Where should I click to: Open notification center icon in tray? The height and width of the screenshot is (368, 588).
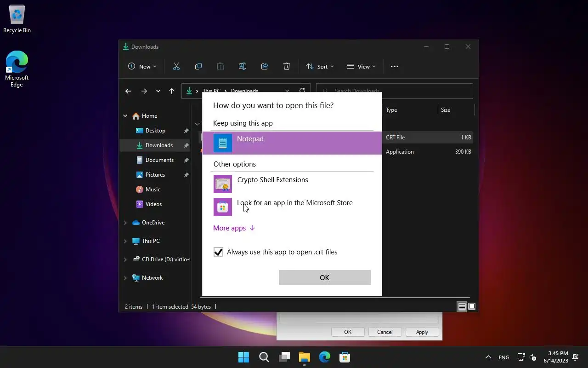[x=576, y=357]
